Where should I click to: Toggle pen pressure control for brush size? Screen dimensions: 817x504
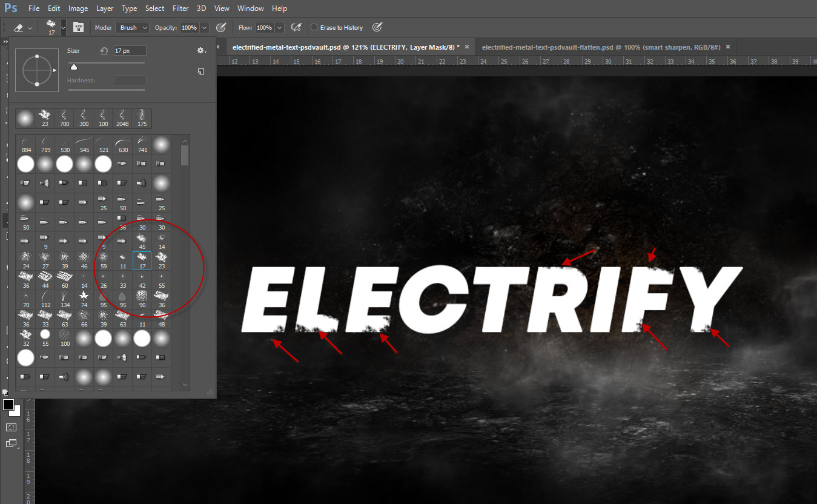[x=377, y=27]
